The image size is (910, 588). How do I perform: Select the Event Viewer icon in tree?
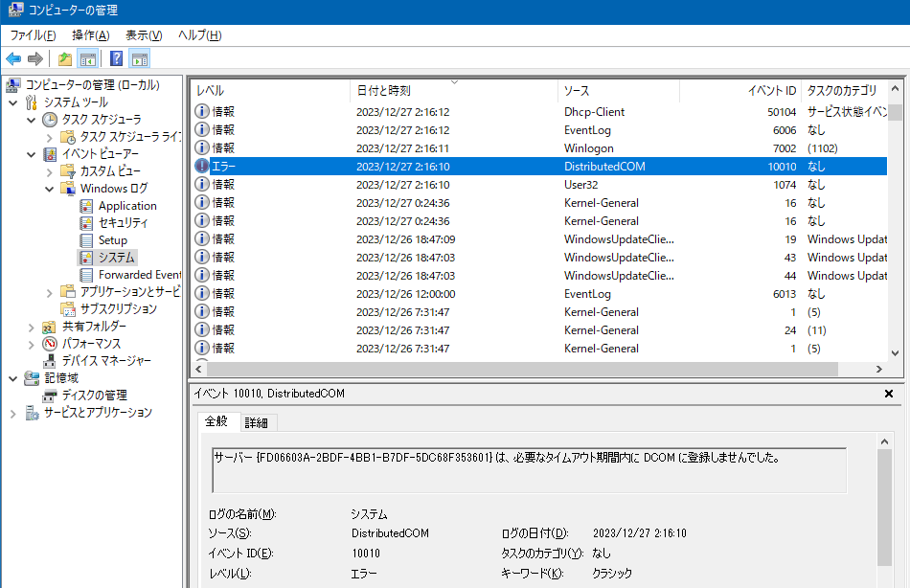(50, 154)
